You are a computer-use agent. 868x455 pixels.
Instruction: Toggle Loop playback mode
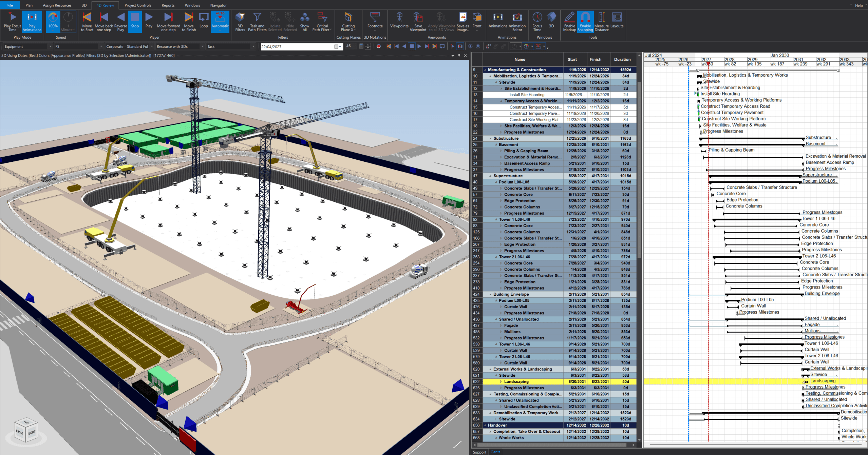tap(204, 22)
